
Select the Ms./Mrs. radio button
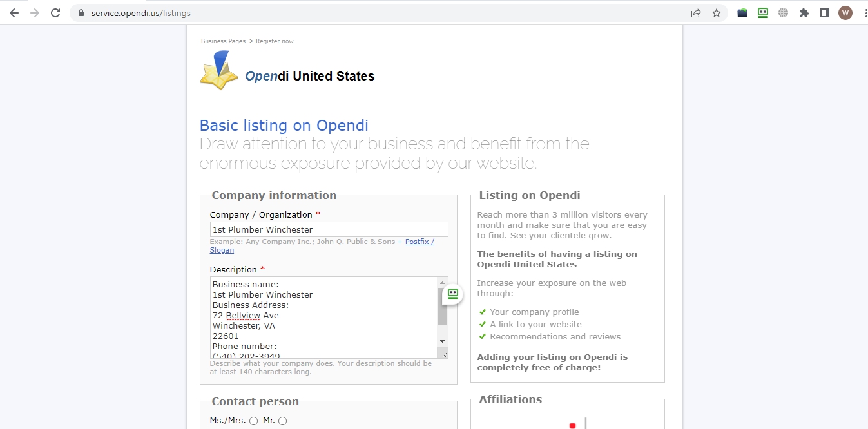click(253, 421)
